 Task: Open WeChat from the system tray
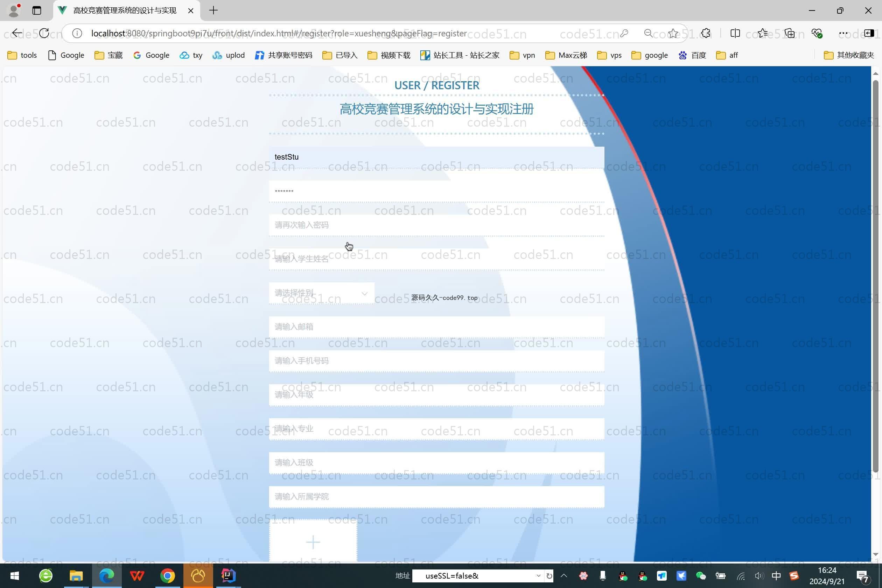pos(700,576)
